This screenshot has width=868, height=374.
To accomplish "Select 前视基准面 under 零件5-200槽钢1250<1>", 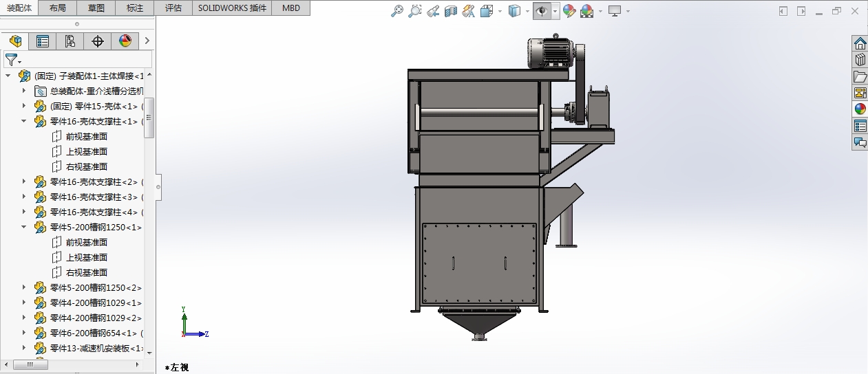I will pyautogui.click(x=86, y=242).
